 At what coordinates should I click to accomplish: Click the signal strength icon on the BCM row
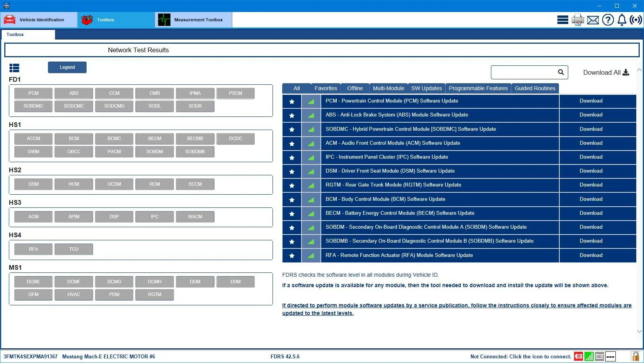click(x=311, y=200)
